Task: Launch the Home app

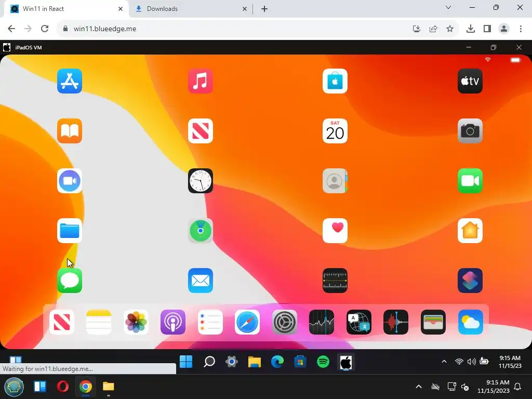Action: (x=470, y=231)
